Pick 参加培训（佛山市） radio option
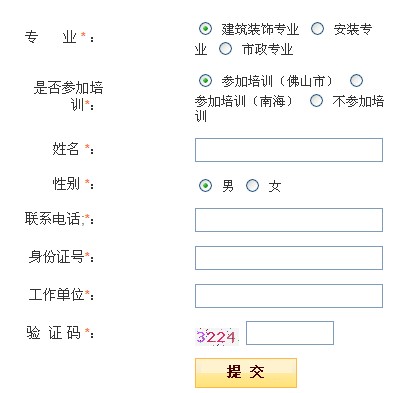 click(x=205, y=80)
